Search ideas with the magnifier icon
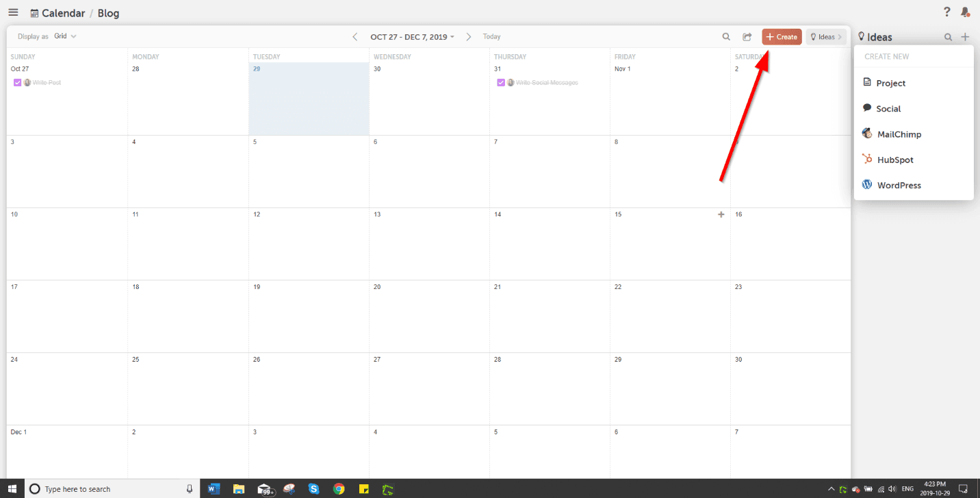 click(948, 37)
